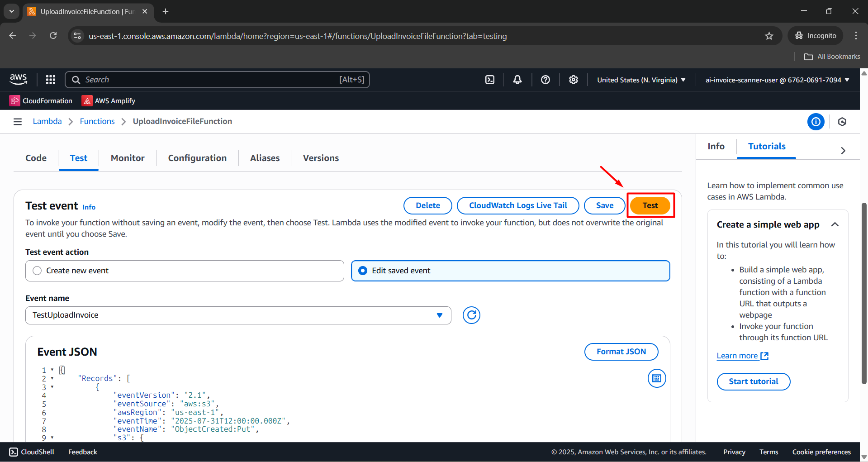Open the AWS services grid menu
868x462 pixels.
[51, 80]
